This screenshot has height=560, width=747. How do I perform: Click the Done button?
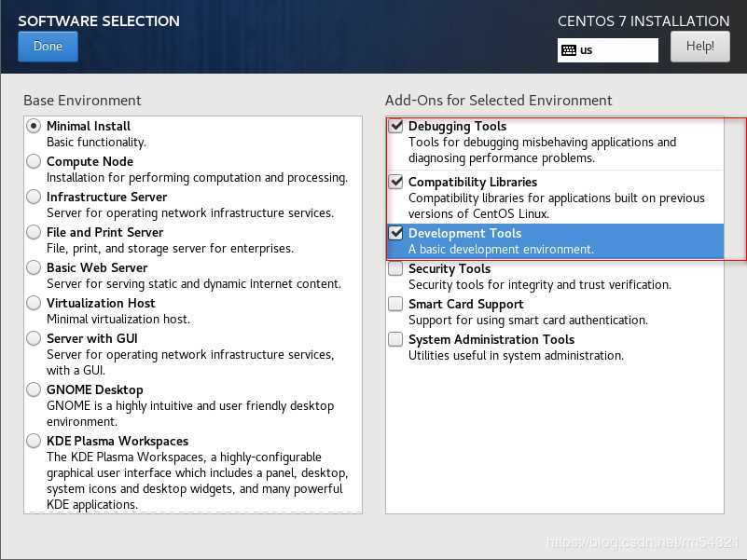coord(48,47)
